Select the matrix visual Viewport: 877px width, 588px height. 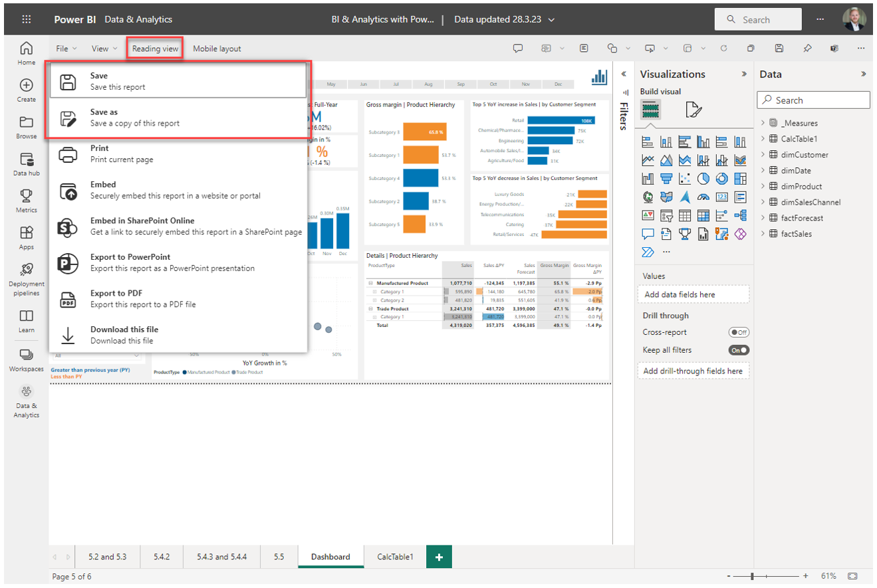tap(703, 215)
